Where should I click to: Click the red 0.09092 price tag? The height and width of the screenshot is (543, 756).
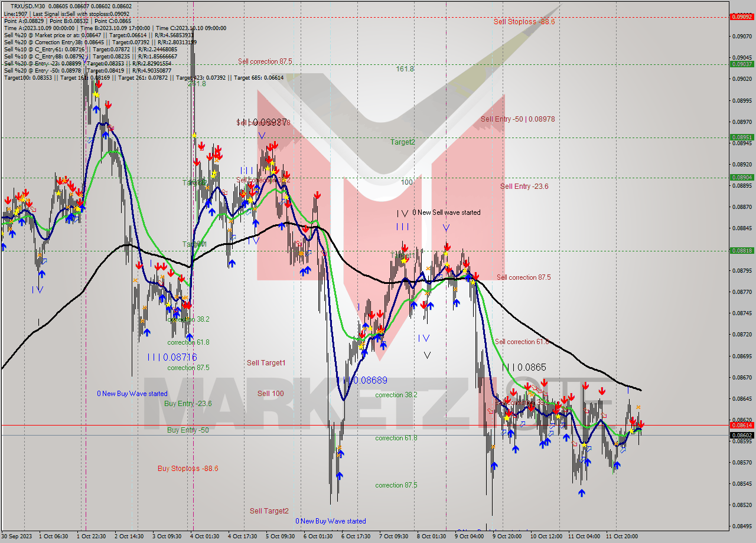pos(742,17)
